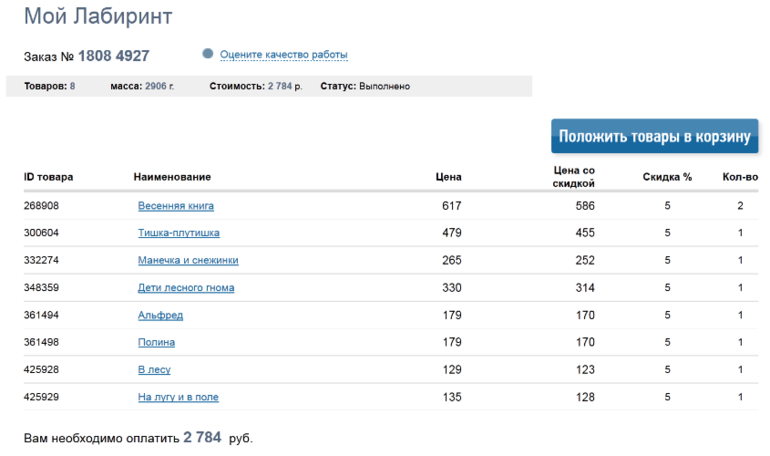Click the 'Цена' column header
The height and width of the screenshot is (456, 770).
(x=449, y=177)
